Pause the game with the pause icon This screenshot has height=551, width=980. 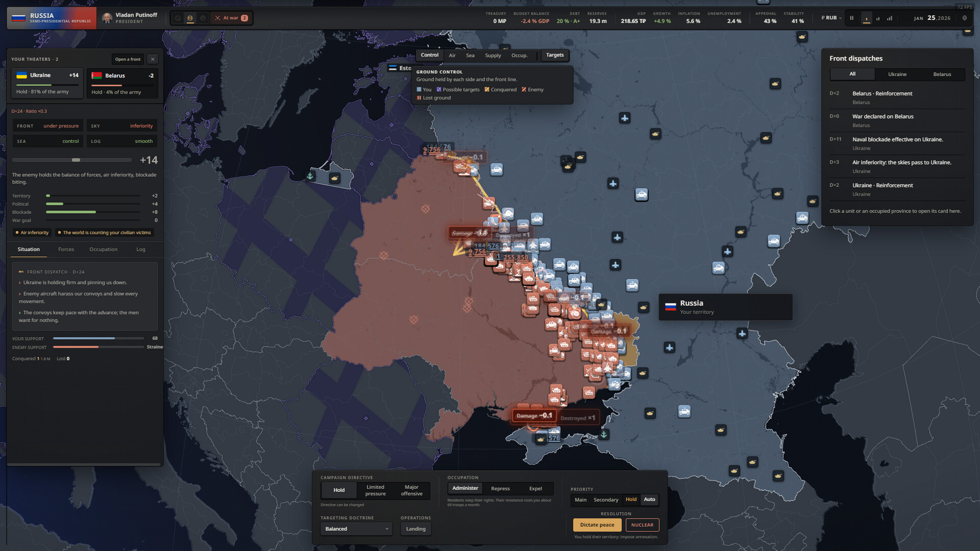851,18
